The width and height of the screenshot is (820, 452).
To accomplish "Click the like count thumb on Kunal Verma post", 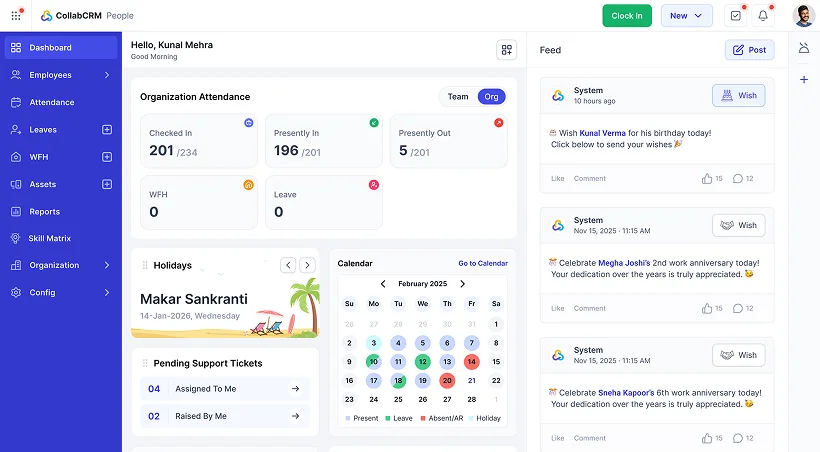I will (x=707, y=178).
